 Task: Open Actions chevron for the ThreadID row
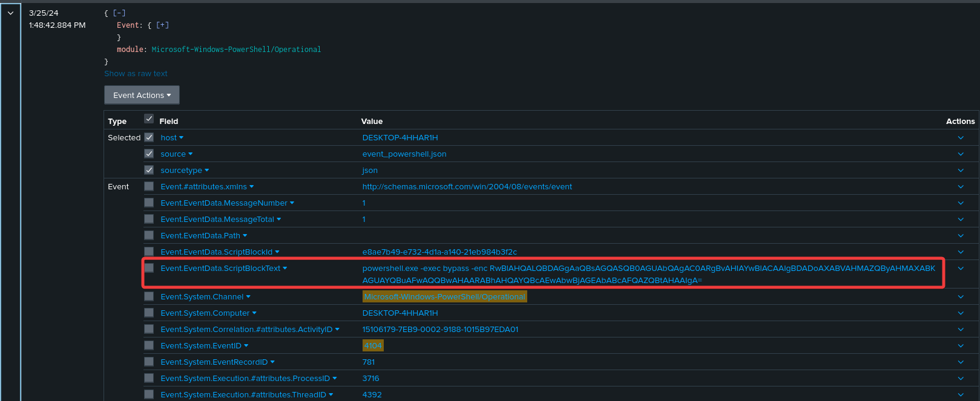[x=961, y=395]
